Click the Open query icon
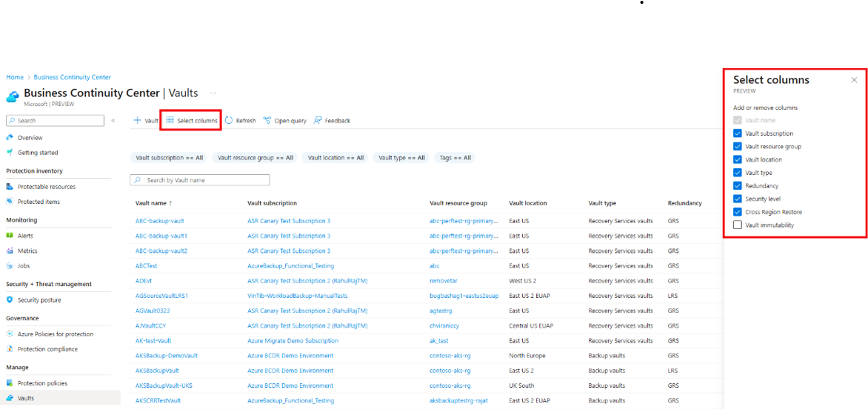 pyautogui.click(x=267, y=120)
